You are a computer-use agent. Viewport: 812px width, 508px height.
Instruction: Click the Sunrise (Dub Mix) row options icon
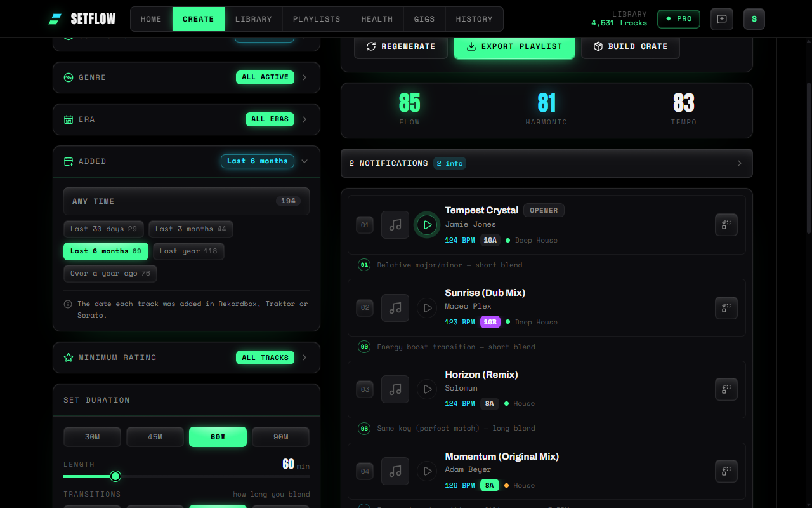(x=726, y=308)
